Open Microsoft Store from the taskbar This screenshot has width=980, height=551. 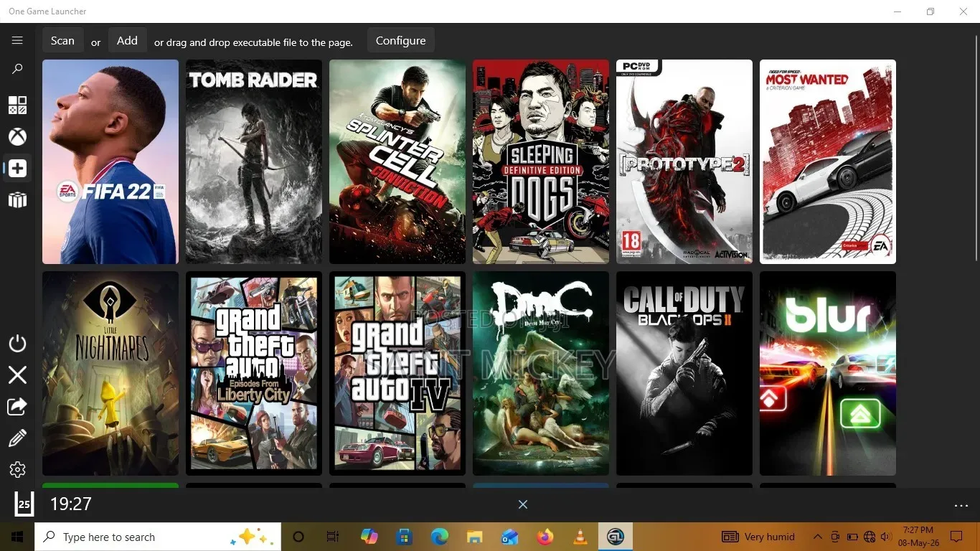(x=405, y=537)
